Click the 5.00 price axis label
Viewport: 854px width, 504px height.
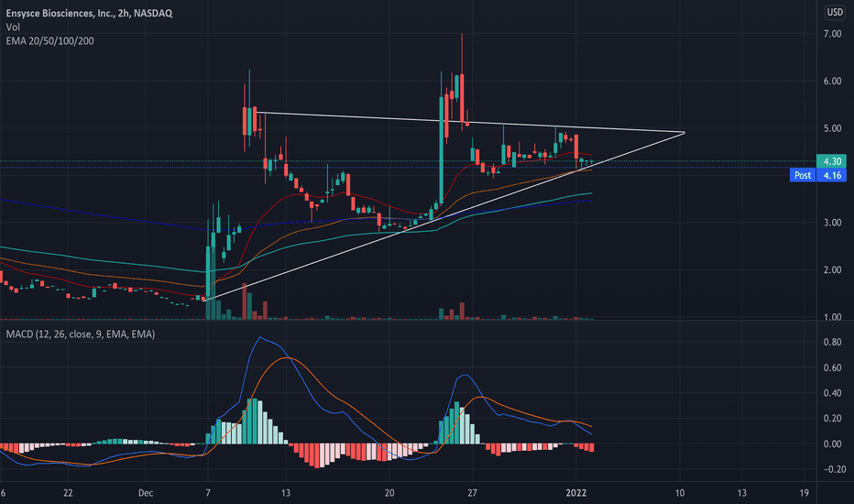point(832,128)
